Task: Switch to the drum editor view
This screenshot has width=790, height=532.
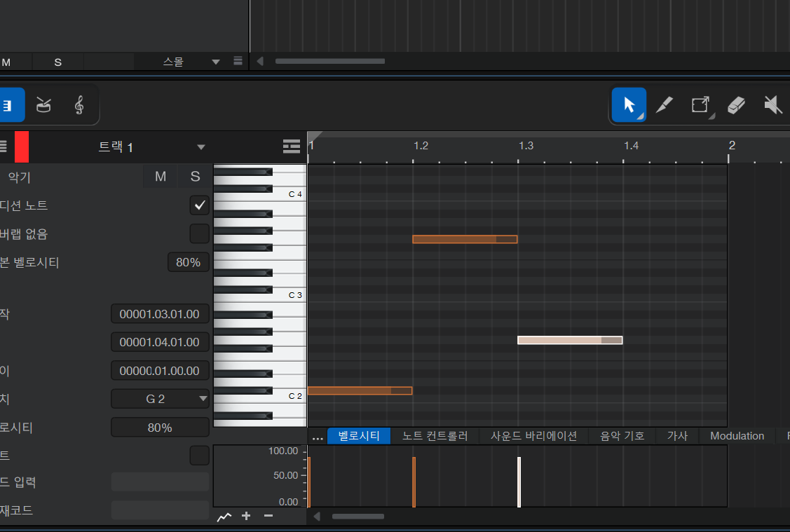Action: [x=44, y=106]
